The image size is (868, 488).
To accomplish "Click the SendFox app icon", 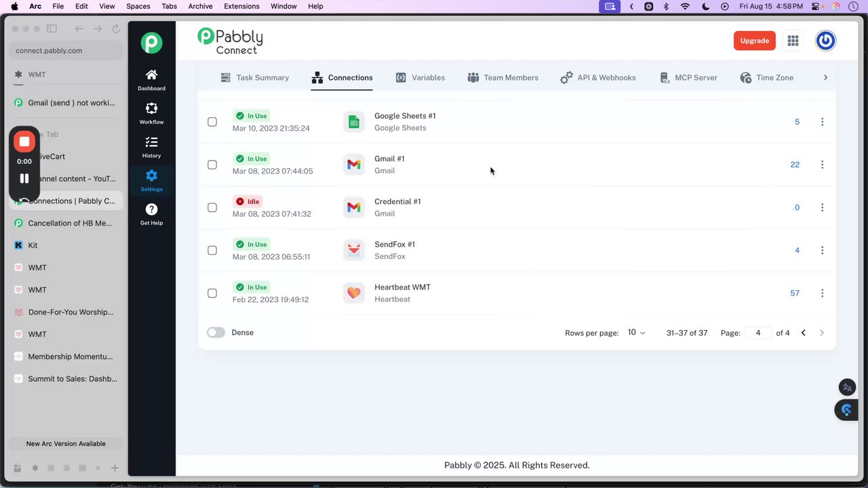I will click(353, 250).
